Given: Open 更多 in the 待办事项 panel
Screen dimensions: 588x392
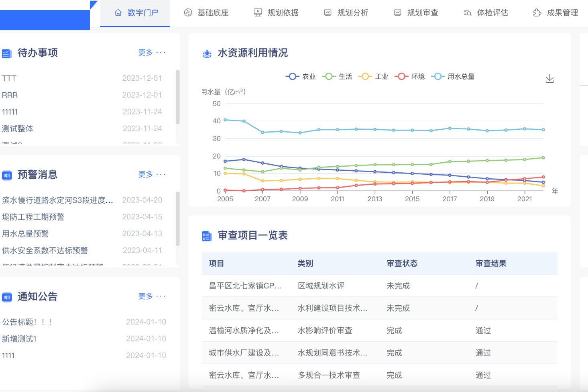Looking at the screenshot, I should coord(152,53).
